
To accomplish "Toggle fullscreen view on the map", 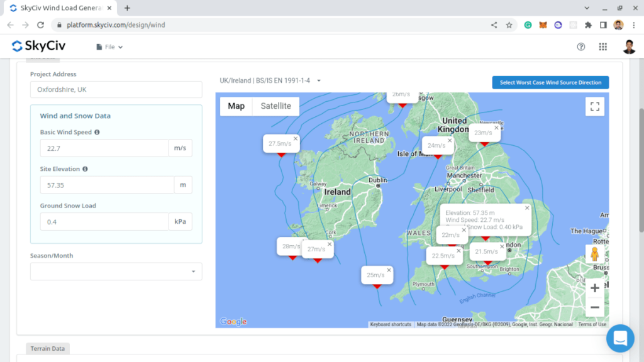I will coord(594,106).
